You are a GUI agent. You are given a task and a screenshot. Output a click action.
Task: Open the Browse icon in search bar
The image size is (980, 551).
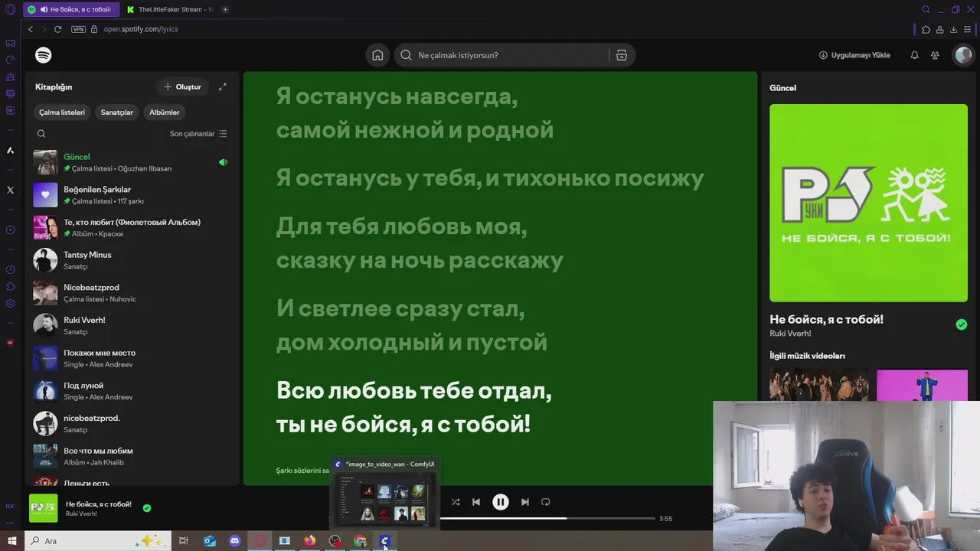(x=622, y=55)
